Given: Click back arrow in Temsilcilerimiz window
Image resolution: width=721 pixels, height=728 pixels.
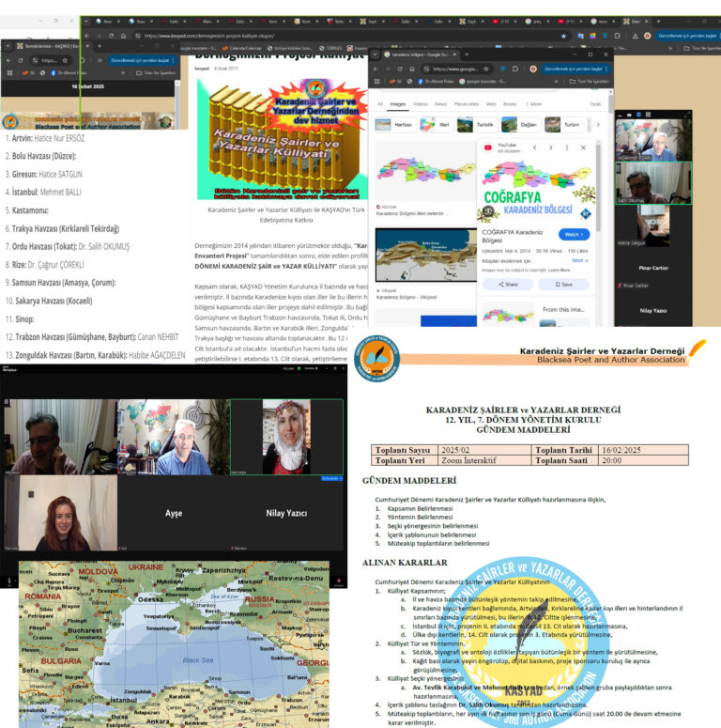Looking at the screenshot, I should (x=8, y=60).
